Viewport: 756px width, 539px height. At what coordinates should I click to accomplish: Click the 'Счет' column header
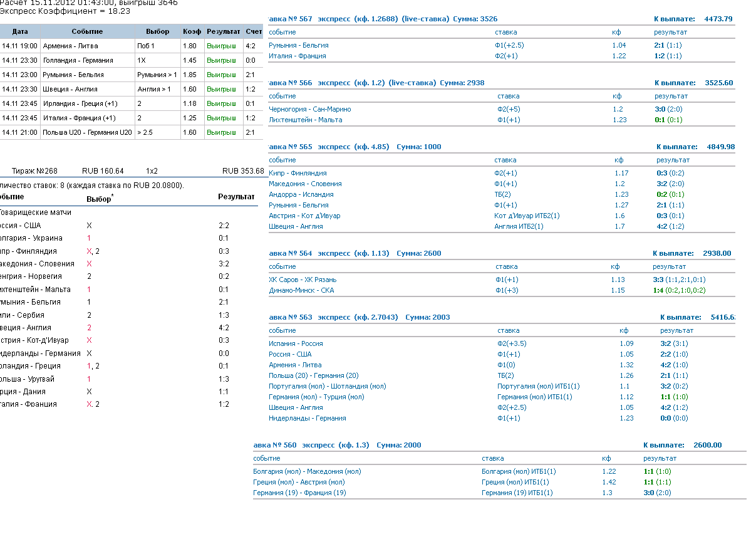click(x=254, y=31)
